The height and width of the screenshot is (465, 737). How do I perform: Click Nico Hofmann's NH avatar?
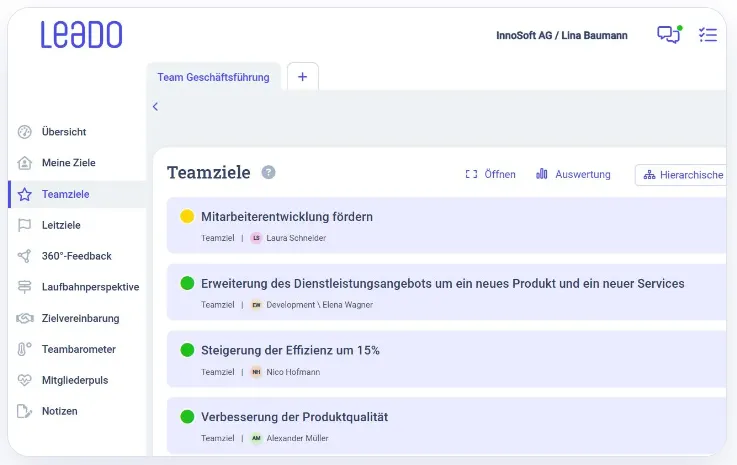(x=256, y=372)
